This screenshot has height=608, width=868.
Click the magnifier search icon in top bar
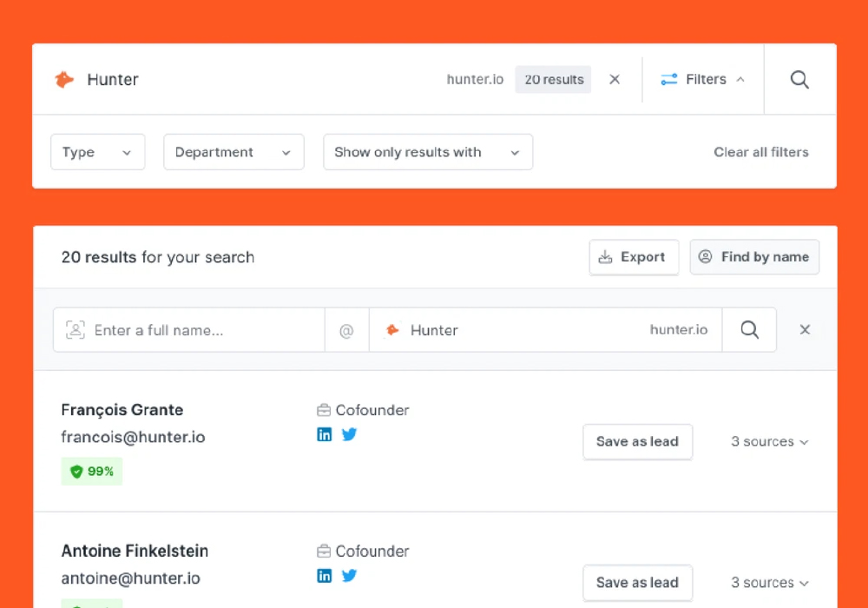[799, 80]
